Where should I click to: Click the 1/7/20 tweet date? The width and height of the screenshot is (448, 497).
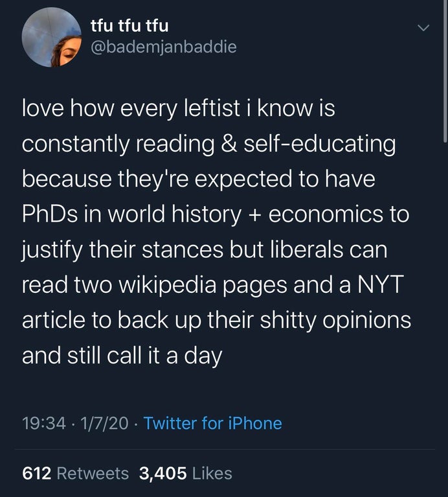click(x=104, y=424)
